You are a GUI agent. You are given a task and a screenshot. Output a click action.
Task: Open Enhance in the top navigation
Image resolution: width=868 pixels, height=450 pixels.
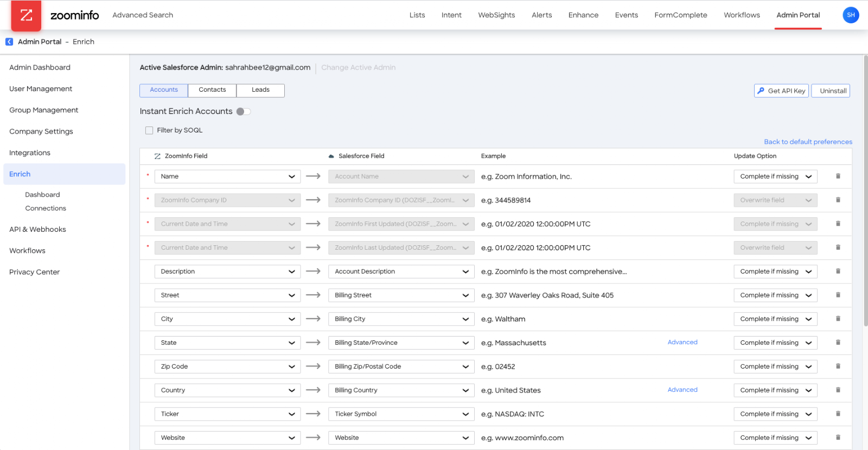pos(583,15)
